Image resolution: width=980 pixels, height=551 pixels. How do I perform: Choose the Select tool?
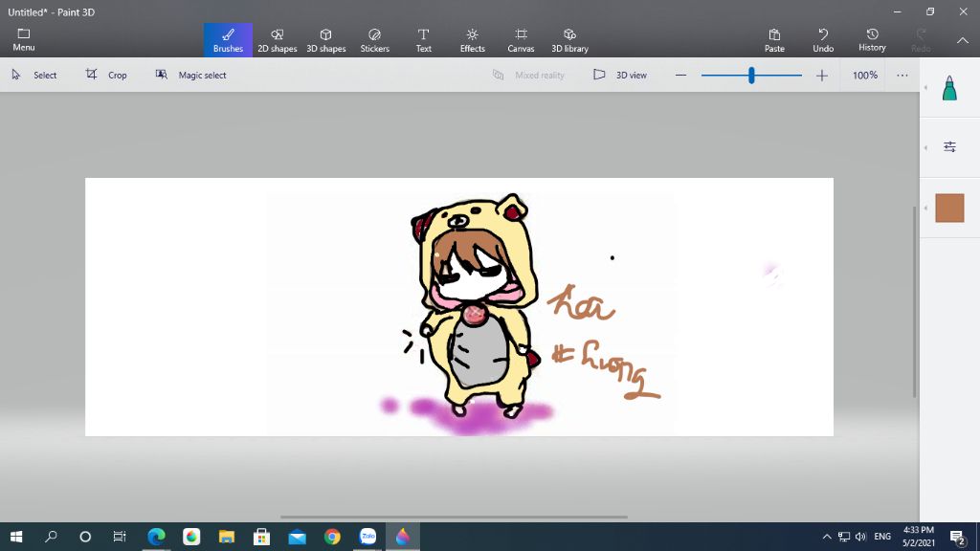34,75
